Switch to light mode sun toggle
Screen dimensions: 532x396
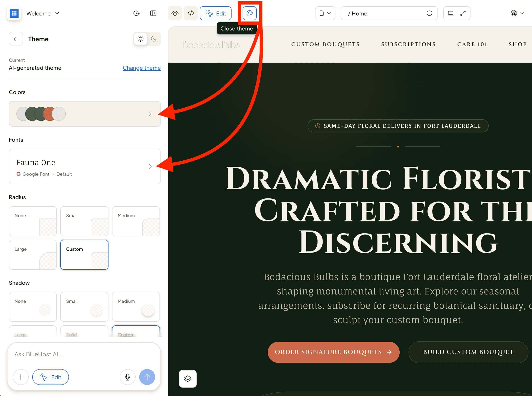coord(141,39)
